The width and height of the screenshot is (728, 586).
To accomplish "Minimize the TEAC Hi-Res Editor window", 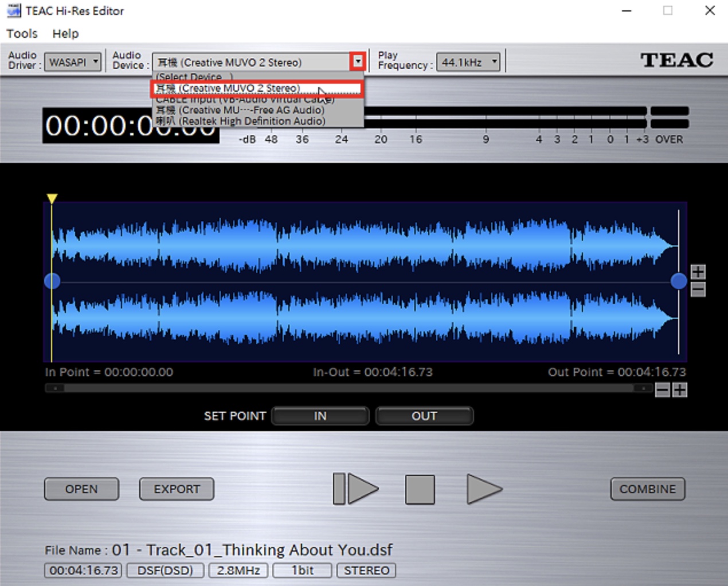I will click(627, 10).
